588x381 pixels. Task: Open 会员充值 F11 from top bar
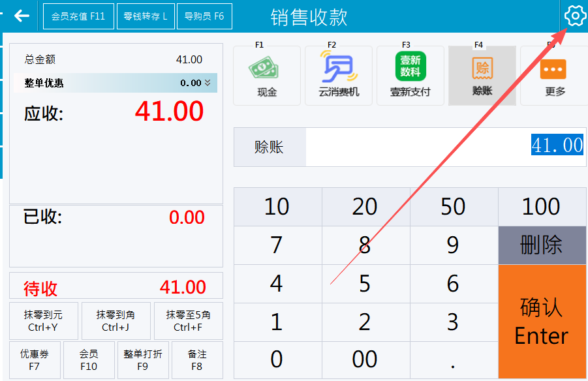pyautogui.click(x=78, y=16)
